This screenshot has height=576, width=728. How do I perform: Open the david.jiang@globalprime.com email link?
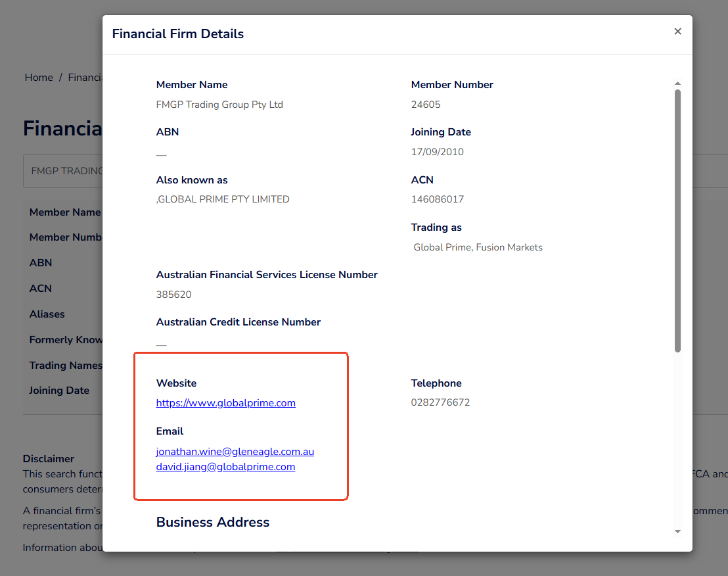[x=225, y=466]
